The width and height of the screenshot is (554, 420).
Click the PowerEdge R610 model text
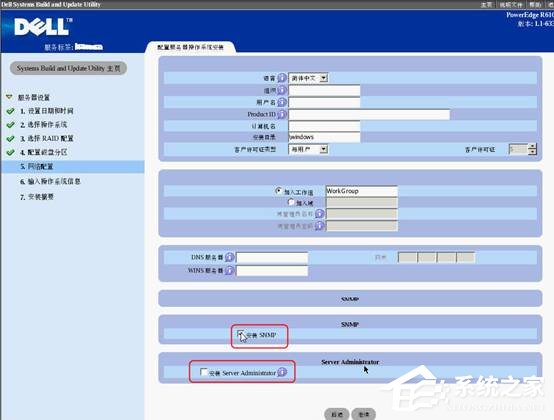[x=529, y=15]
